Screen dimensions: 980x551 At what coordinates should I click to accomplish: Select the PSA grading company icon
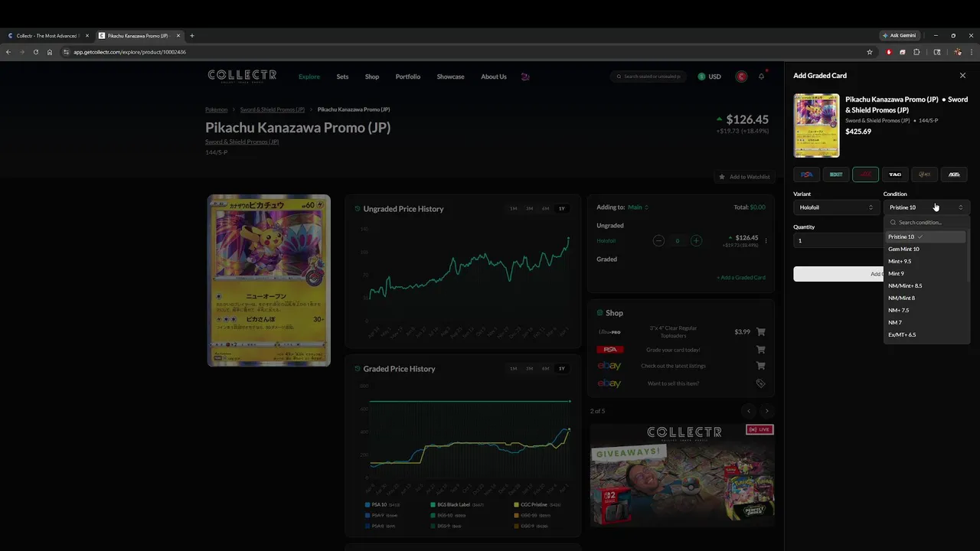tap(806, 174)
